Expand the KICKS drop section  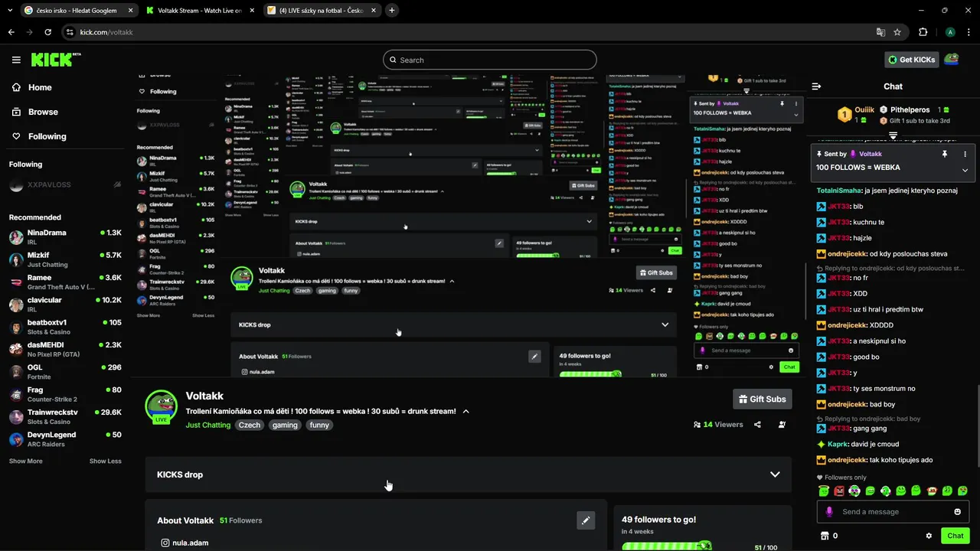click(x=775, y=474)
